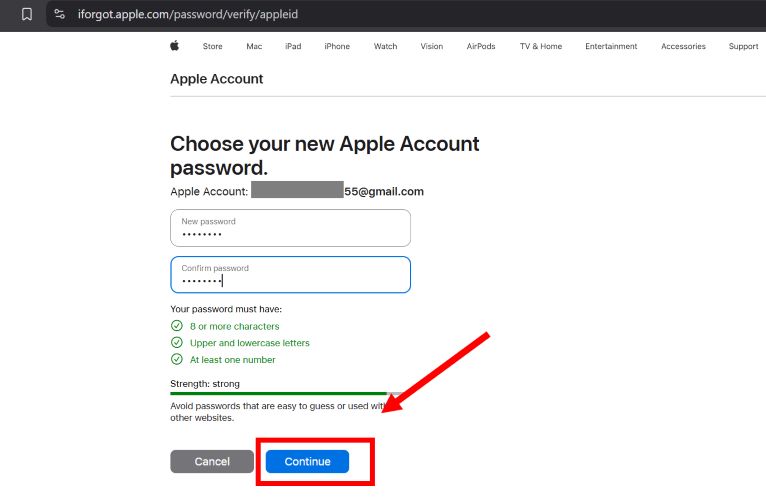
Task: Open the Mac navigation item
Action: 254,46
